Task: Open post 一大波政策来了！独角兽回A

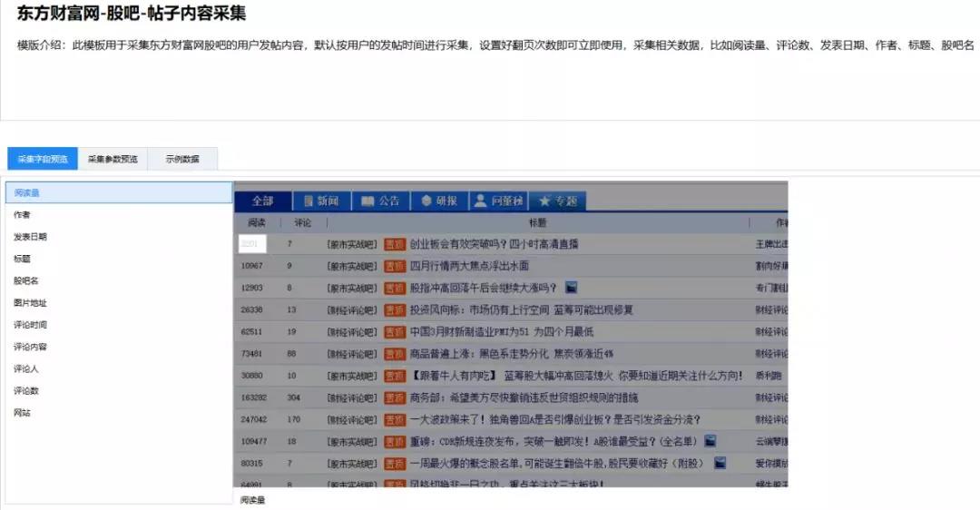Action: click(x=555, y=419)
